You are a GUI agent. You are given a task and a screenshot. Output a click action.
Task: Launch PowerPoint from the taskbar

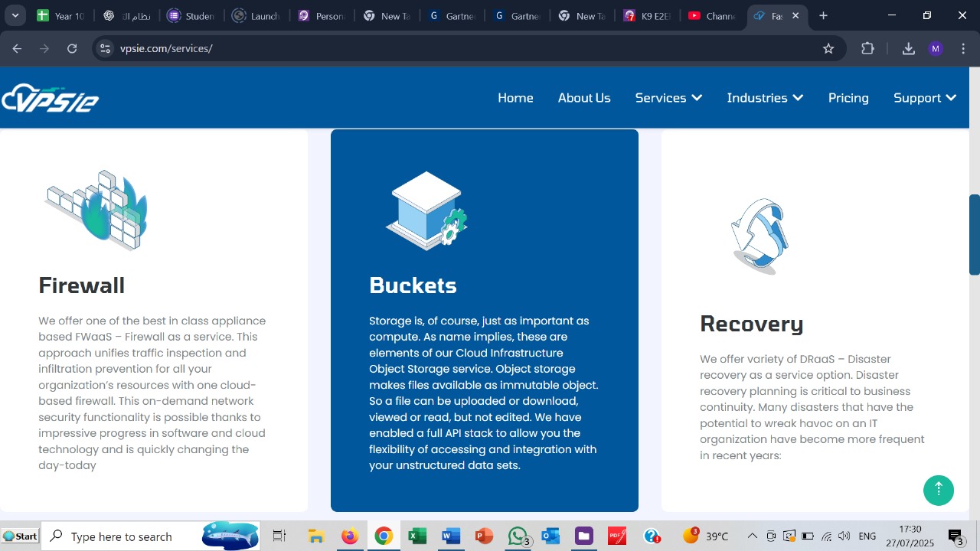point(484,536)
